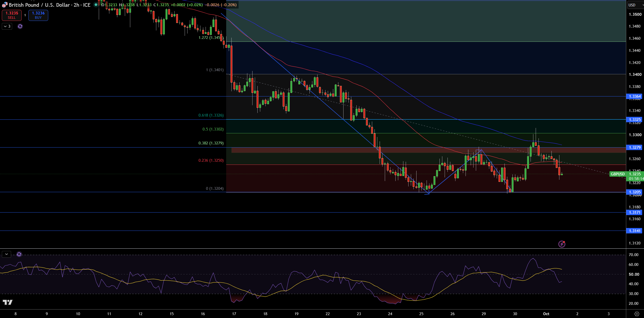Click the 30.00 RSI scale label
Image resolution: width=644 pixels, height=318 pixels.
[x=634, y=294]
